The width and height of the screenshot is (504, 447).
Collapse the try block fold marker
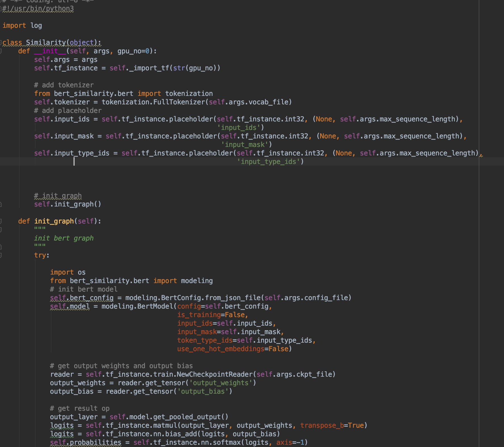[x=1, y=255]
